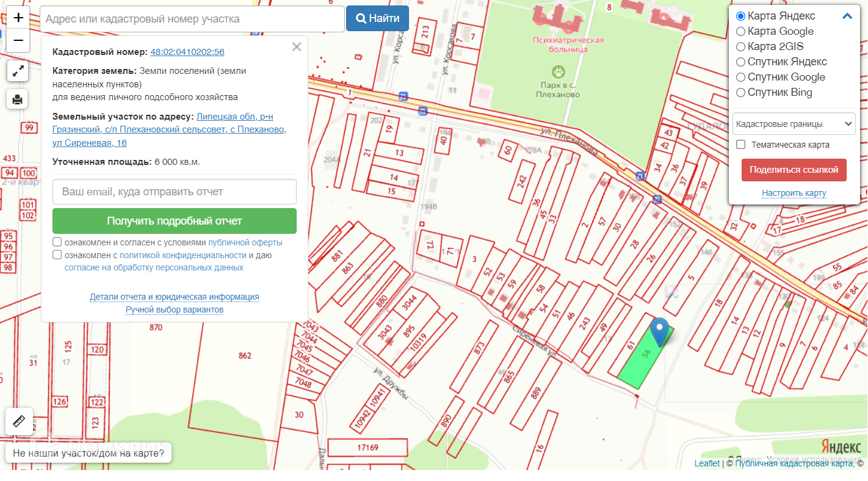Click Получить подробный отчет button
This screenshot has height=481, width=868.
pos(175,221)
